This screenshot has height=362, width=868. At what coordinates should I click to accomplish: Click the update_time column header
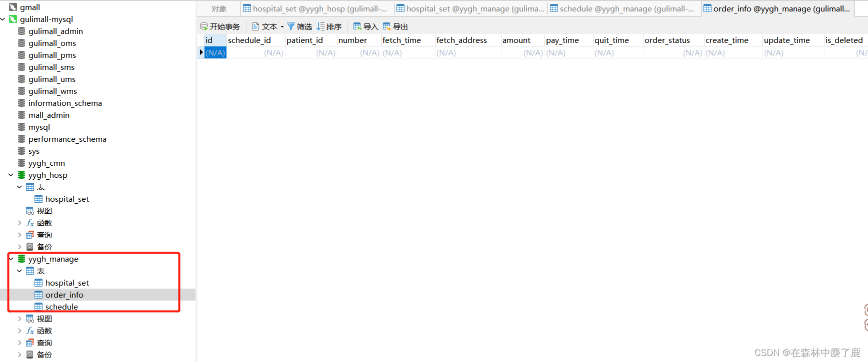pyautogui.click(x=793, y=40)
